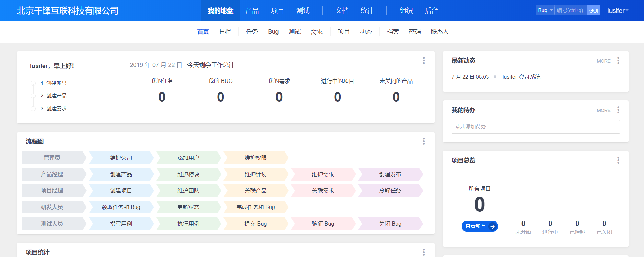Open the 项目统计 panel three-dot menu
Image resolution: width=644 pixels, height=257 pixels.
tap(423, 252)
